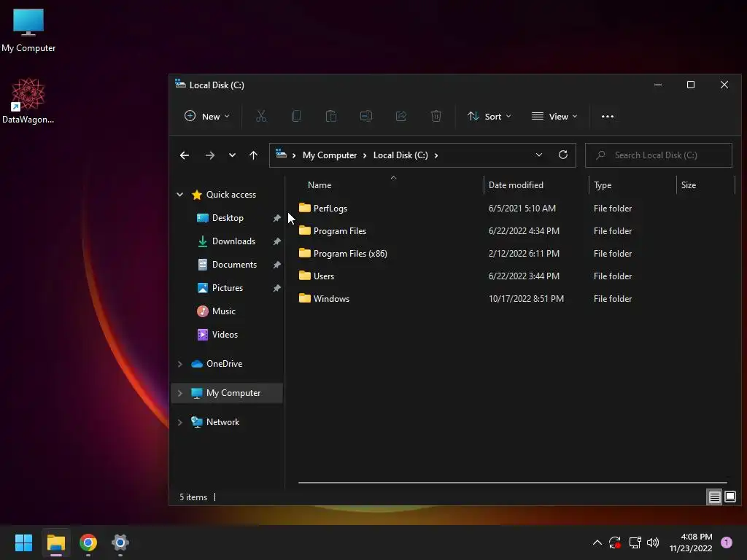This screenshot has height=560, width=747.
Task: Click the Delete trash icon
Action: 436,116
